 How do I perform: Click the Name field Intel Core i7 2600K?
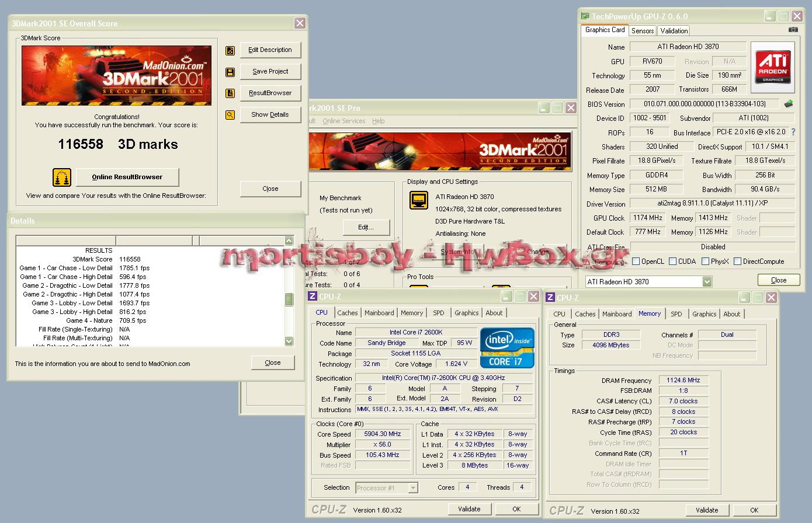pos(416,333)
